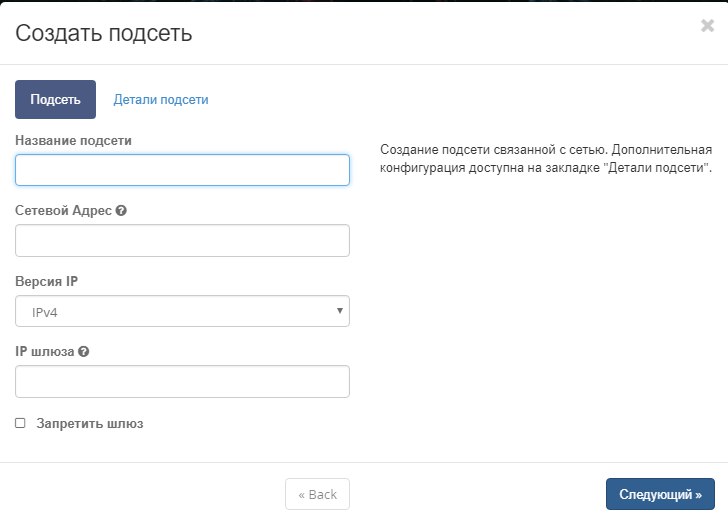Focus the Название подсети text field
728x515 pixels.
pos(182,170)
